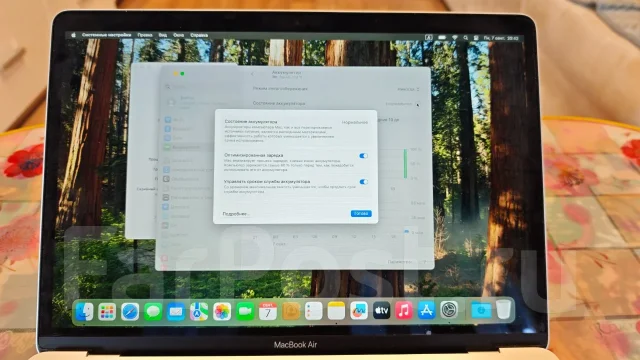640x360 pixels.
Task: Click the Параметры… button in the Battery pane
Action: (x=400, y=262)
